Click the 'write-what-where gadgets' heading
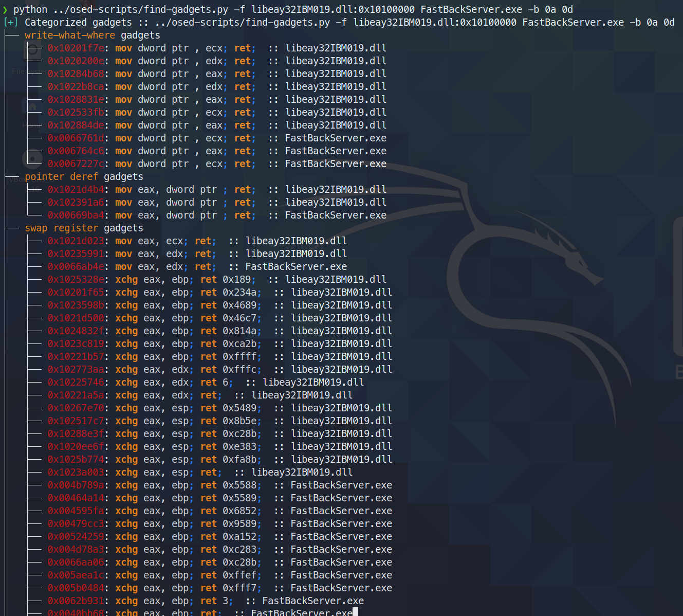 point(93,35)
